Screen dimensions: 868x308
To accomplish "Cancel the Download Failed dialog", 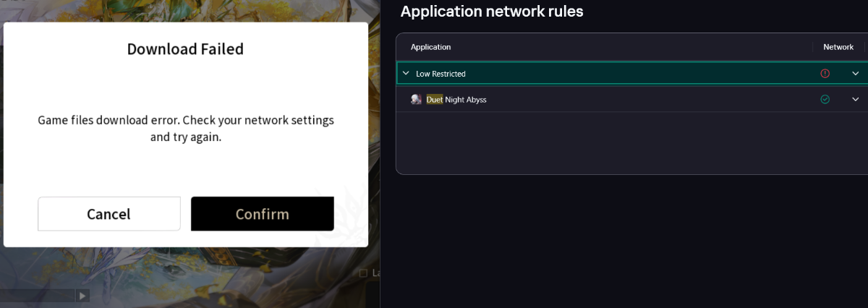I will tap(109, 214).
